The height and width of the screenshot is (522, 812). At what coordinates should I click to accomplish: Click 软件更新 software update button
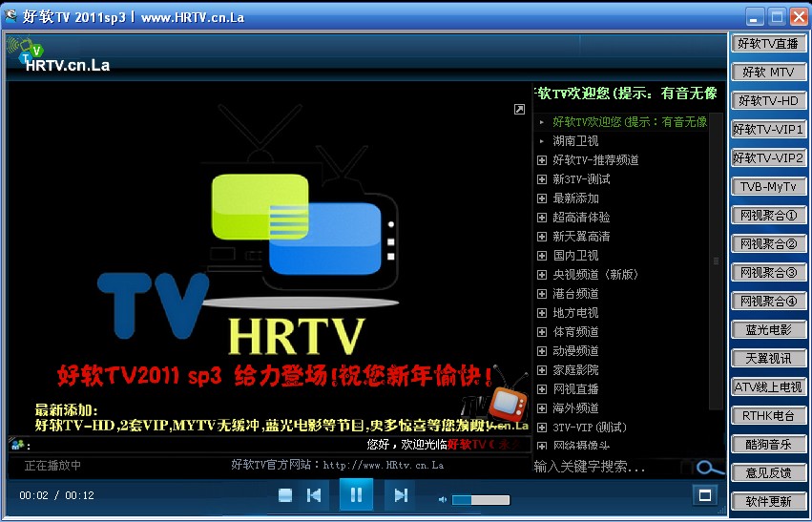[x=768, y=501]
